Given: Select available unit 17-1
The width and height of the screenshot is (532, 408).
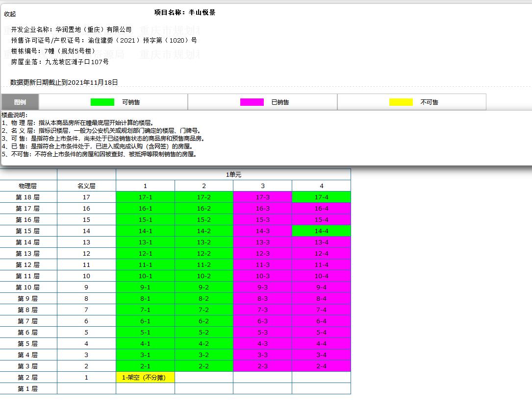Looking at the screenshot, I should click(145, 197).
